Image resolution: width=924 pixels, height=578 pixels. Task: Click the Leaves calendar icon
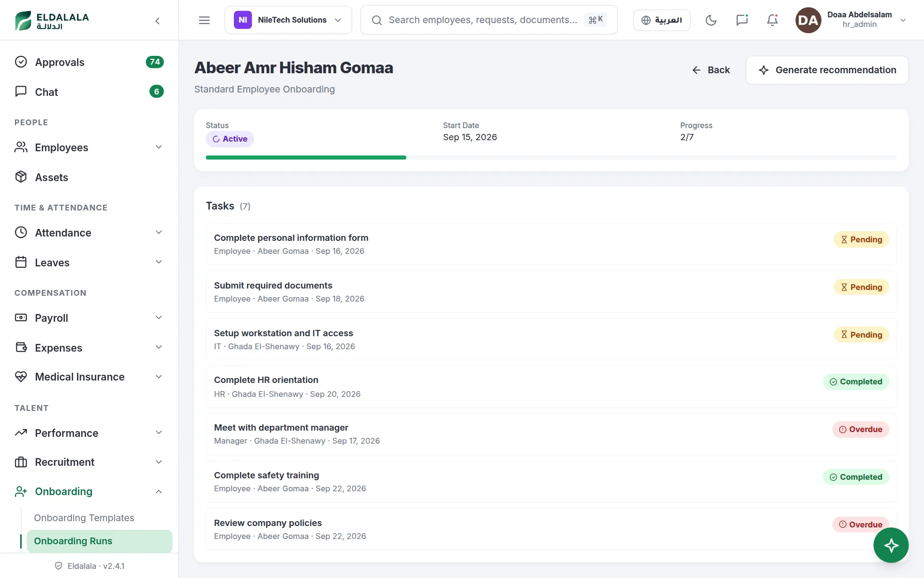pyautogui.click(x=21, y=262)
